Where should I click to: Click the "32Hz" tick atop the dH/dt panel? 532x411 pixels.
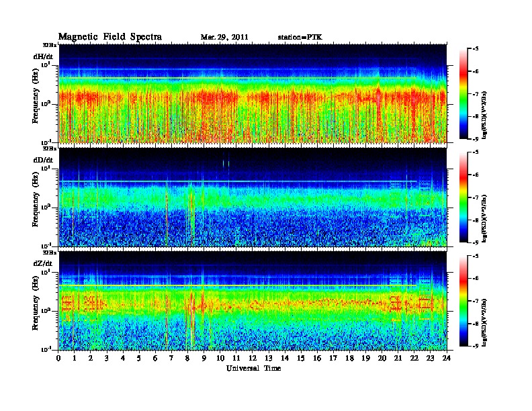click(50, 45)
